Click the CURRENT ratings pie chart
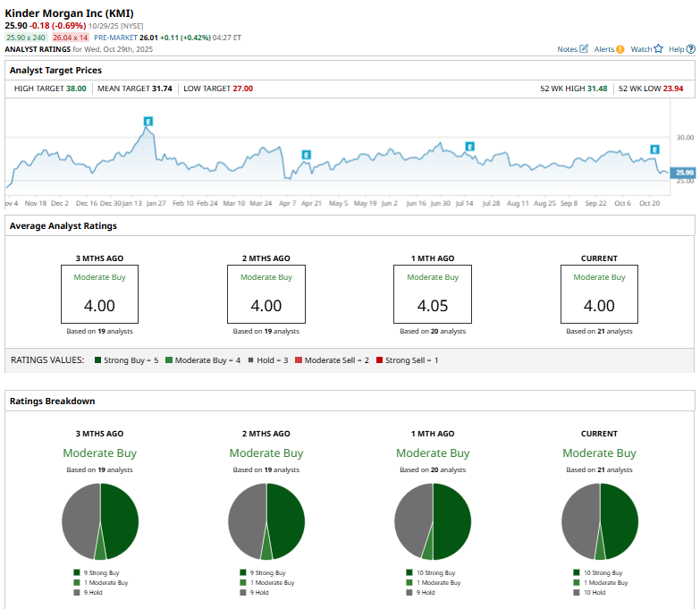Screen dimensions: 700x609 [x=600, y=521]
